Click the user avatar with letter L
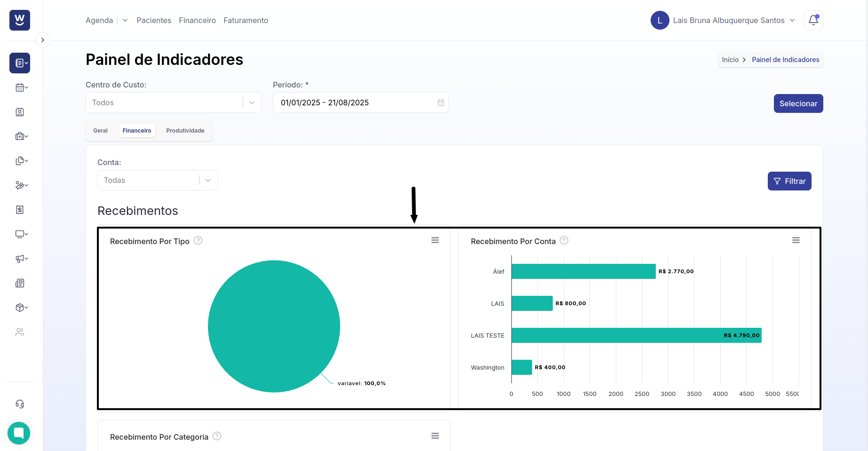The image size is (868, 451). pyautogui.click(x=660, y=20)
